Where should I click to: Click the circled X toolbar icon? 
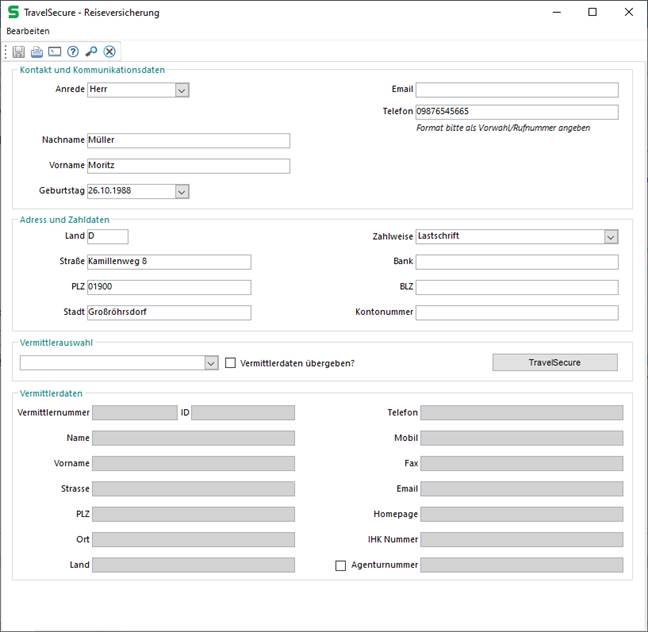point(110,52)
